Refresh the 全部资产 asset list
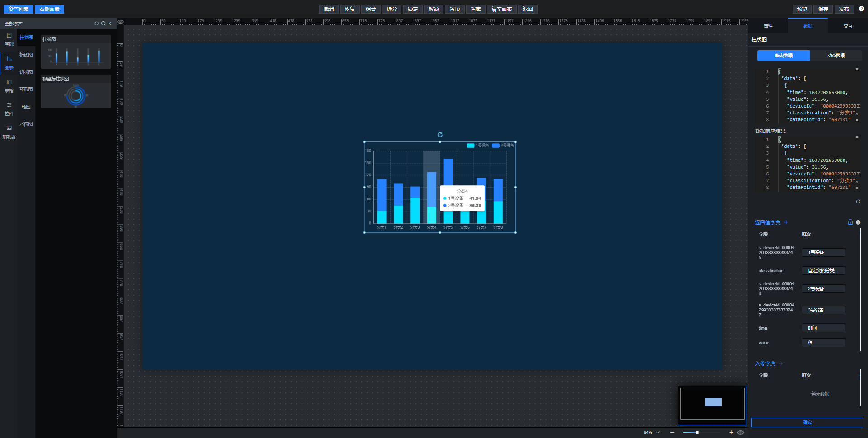The width and height of the screenshot is (868, 438). 96,24
